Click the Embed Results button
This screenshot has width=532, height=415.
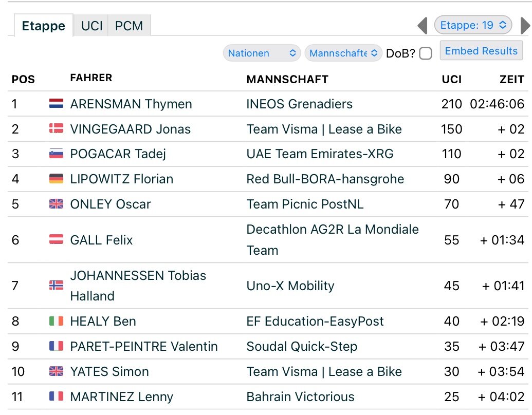(481, 51)
